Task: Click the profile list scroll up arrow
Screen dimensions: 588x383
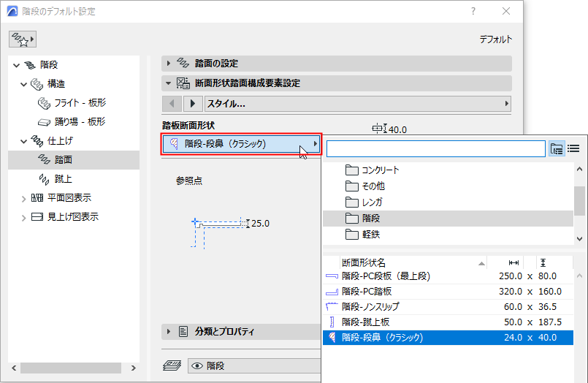Action: point(580,276)
